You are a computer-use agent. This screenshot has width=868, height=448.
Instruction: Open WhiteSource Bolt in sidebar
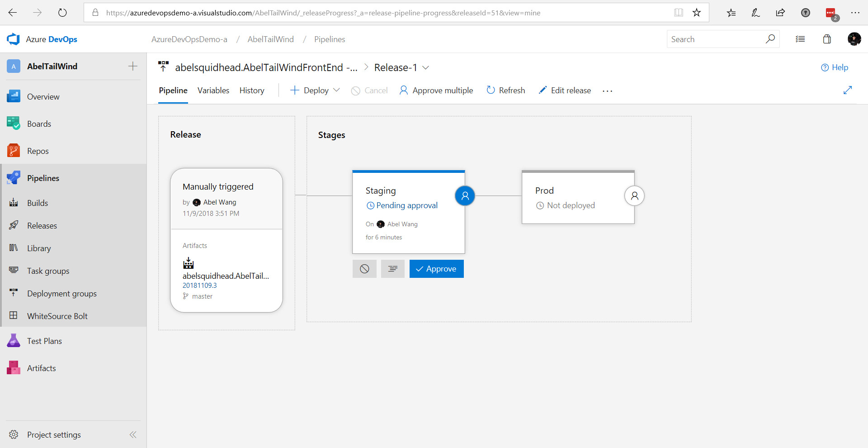pos(57,316)
